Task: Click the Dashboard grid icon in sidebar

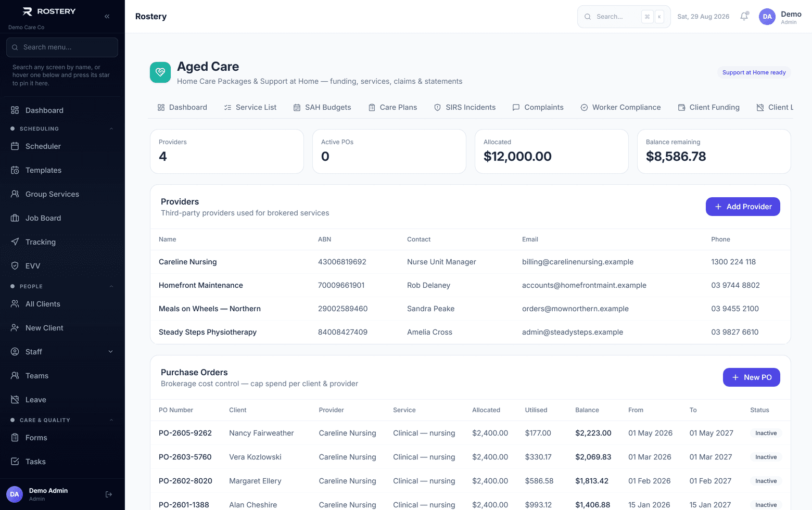Action: 15,110
